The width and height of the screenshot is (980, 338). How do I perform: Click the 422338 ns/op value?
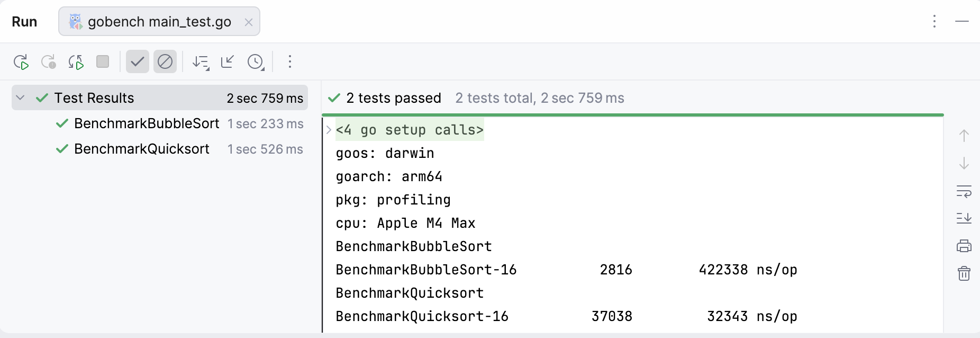tap(748, 270)
